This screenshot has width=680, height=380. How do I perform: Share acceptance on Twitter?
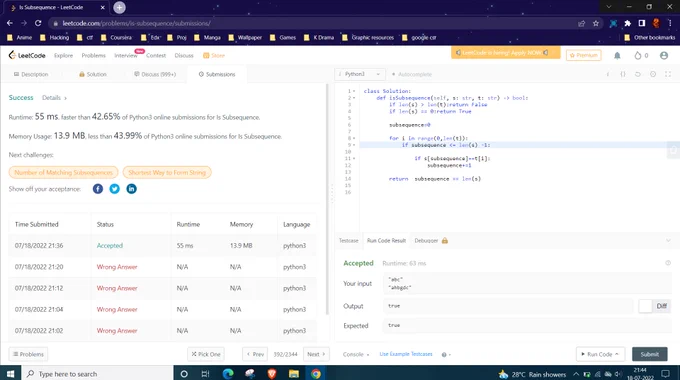coord(114,189)
